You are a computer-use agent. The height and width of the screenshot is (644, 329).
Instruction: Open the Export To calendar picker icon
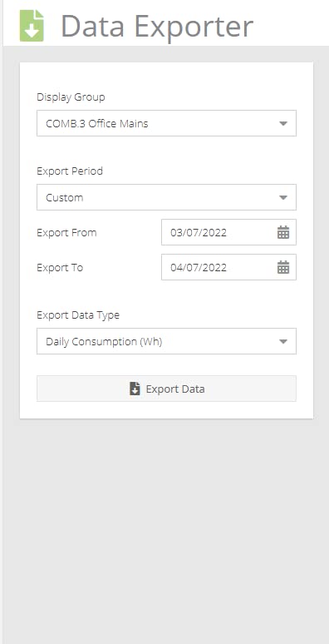[x=283, y=267]
